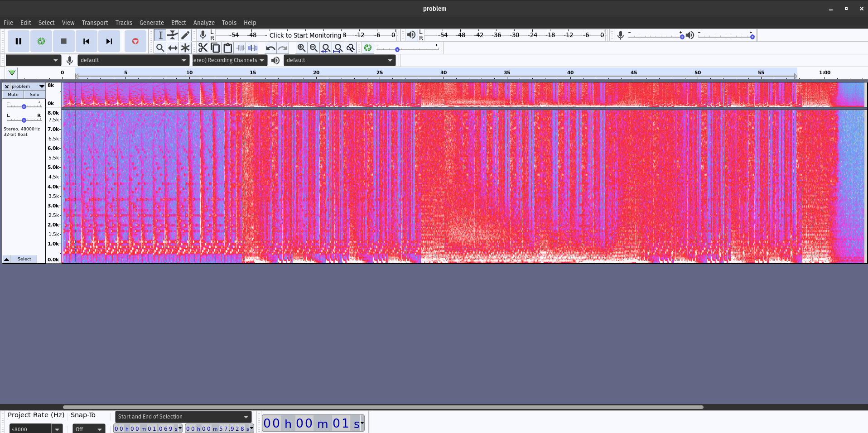The image size is (868, 433).
Task: Select the Selection (I-beam) tool
Action: click(160, 35)
